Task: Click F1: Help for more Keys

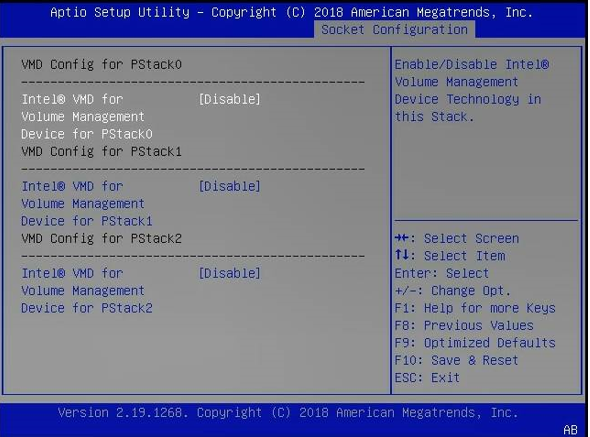Action: tap(475, 308)
